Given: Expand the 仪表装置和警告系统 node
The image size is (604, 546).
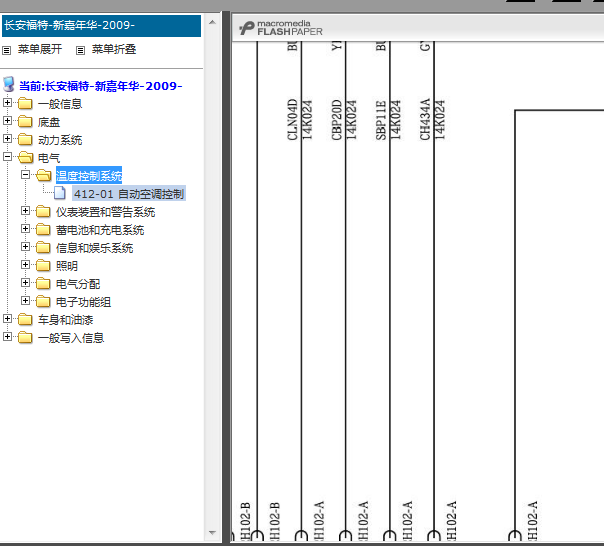Looking at the screenshot, I should click(x=25, y=210).
